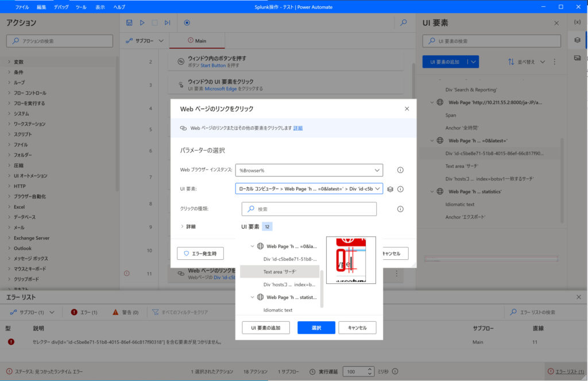
Task: Open the Variables {x} pane icon
Action: coord(578,22)
